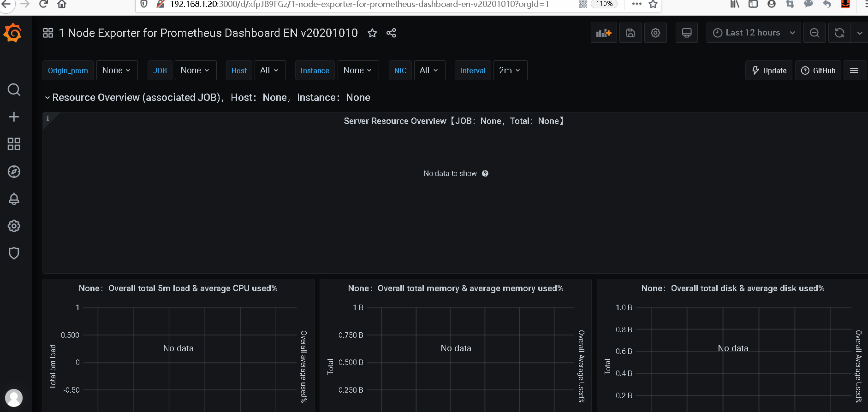
Task: Open the dashboard links hamburger menu
Action: (x=854, y=70)
